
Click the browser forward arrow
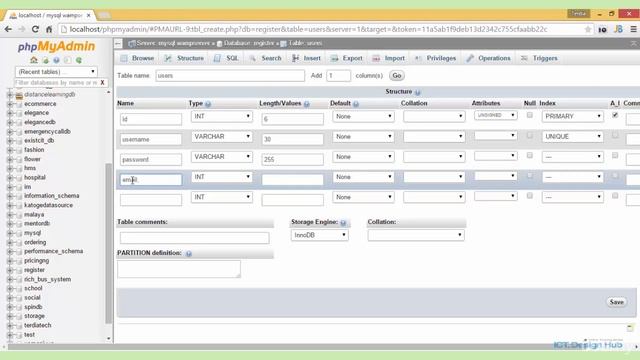[22, 29]
